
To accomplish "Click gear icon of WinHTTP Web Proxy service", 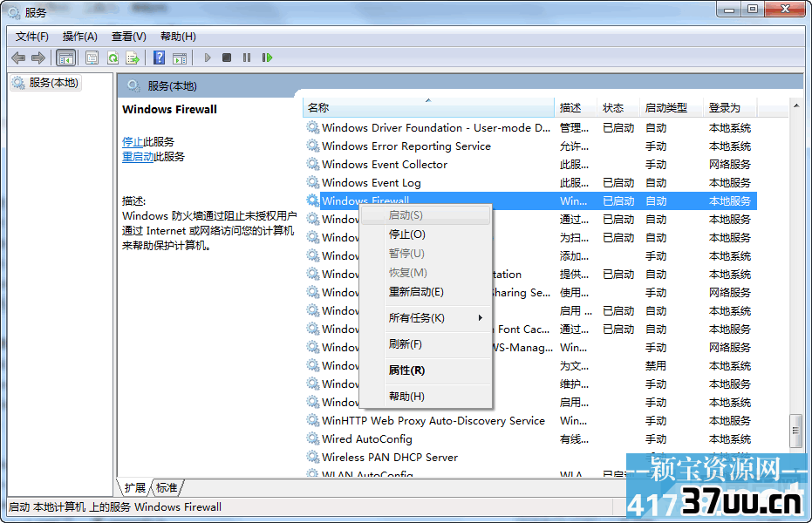I will pyautogui.click(x=312, y=420).
